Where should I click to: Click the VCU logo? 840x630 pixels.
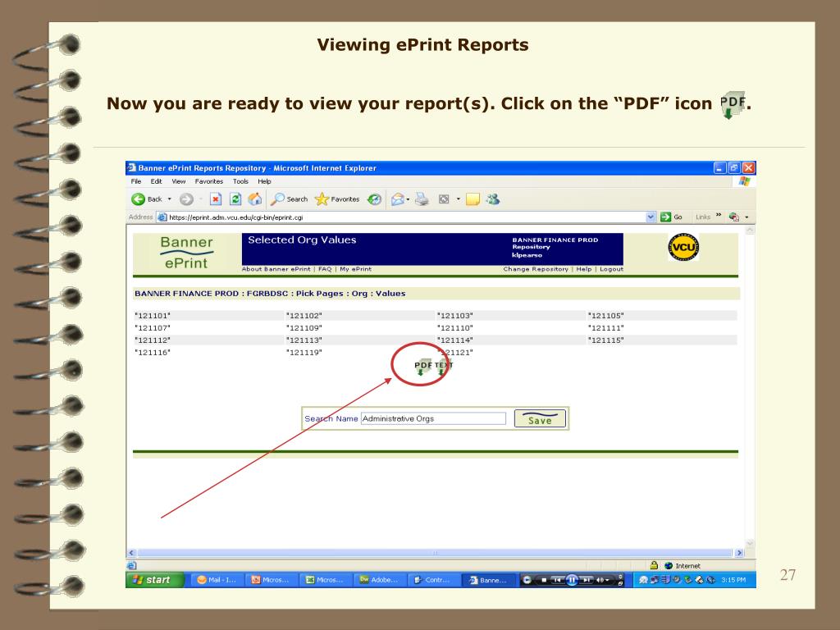point(683,247)
